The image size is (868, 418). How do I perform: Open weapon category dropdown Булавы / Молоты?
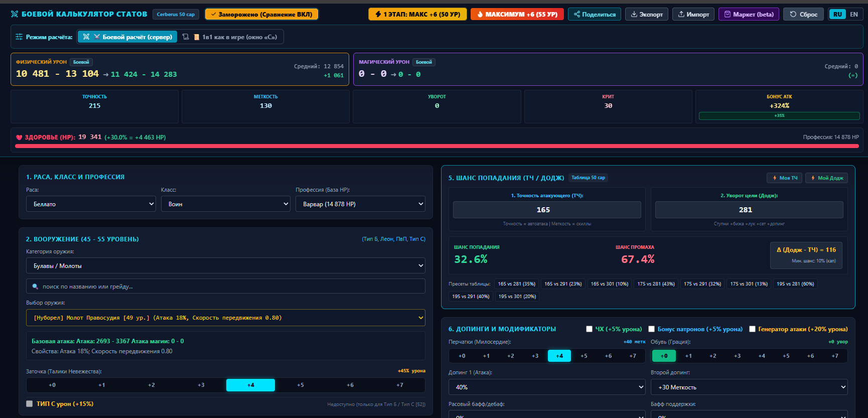226,265
